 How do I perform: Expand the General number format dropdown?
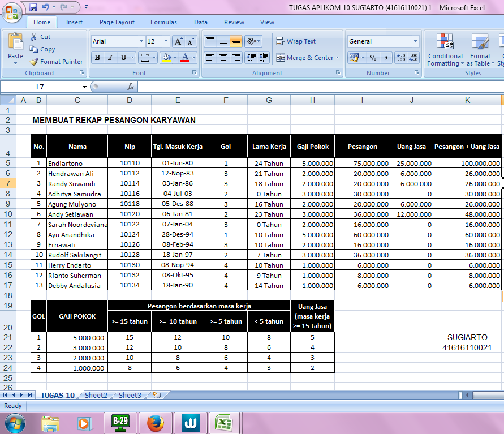pos(415,41)
